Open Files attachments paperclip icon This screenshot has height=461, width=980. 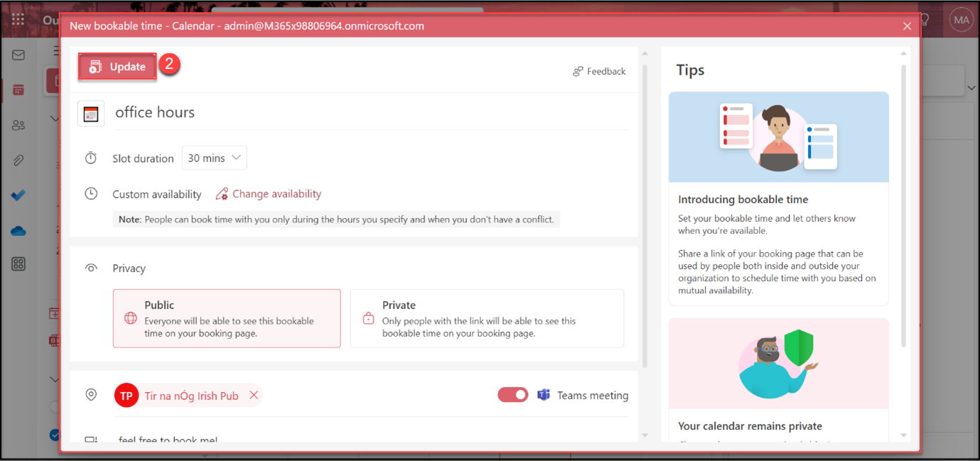coord(18,161)
